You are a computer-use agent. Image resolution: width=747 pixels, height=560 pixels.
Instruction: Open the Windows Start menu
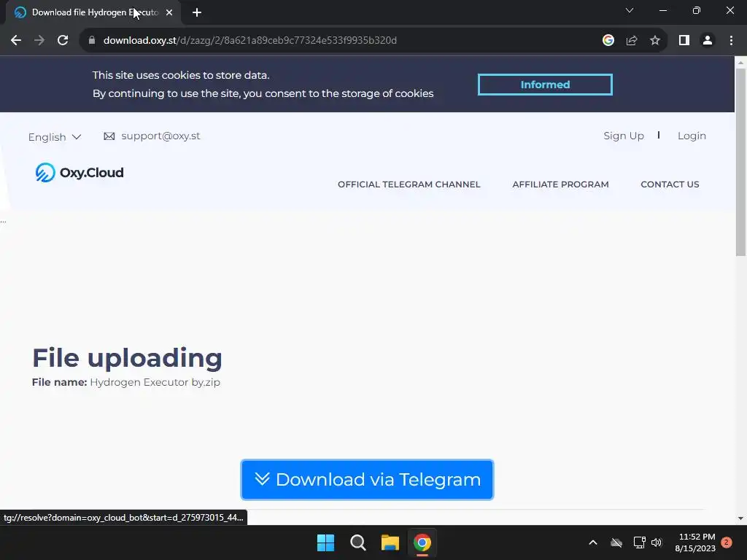click(326, 542)
